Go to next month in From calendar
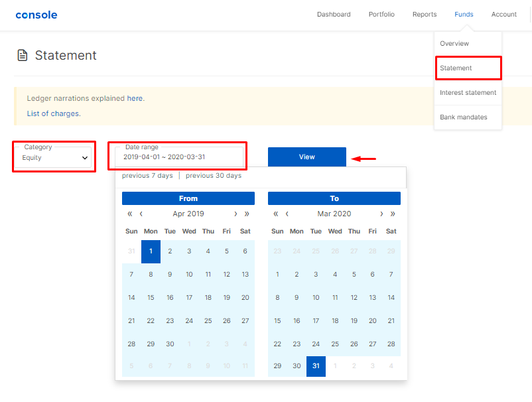Screen dimensions: 532x402 point(235,214)
